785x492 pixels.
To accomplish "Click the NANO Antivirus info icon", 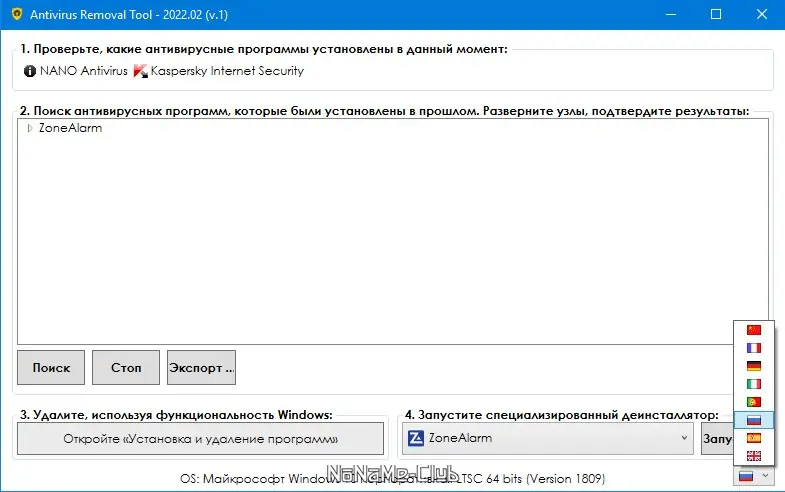I will coord(30,71).
